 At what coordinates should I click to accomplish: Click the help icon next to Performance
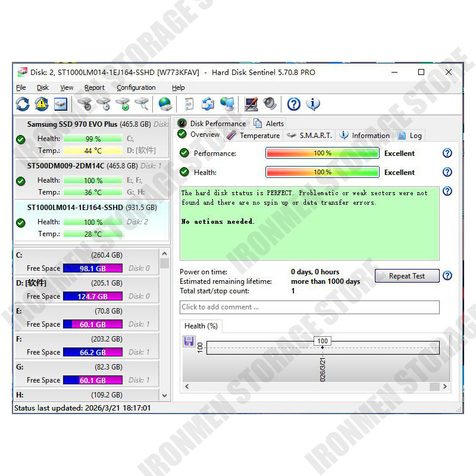point(447,154)
